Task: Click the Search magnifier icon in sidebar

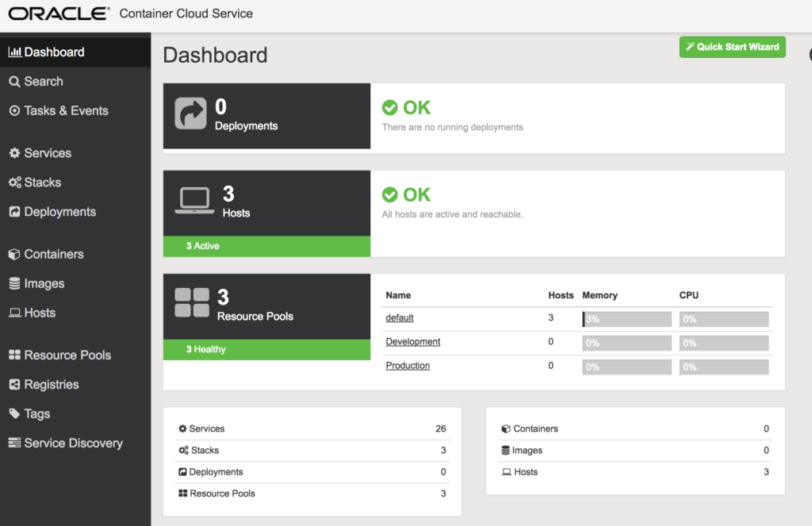Action: [x=14, y=82]
